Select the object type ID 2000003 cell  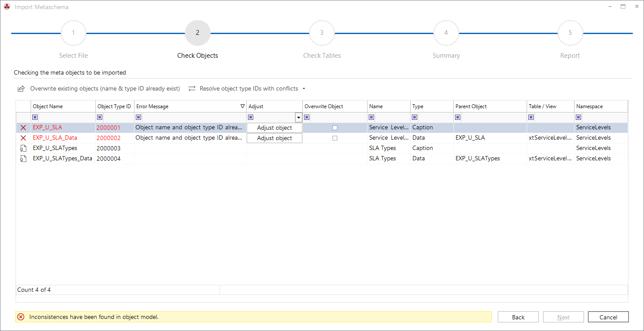[x=115, y=148]
